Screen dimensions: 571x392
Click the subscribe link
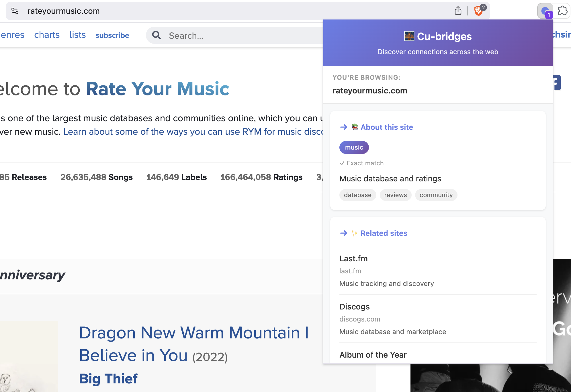coord(112,35)
